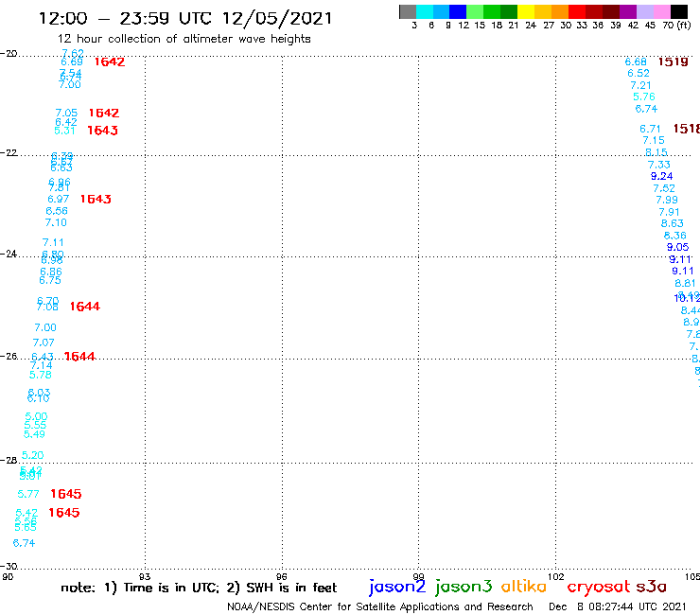Viewport: 700px width, 615px height.
Task: Click the 7.52 wave height value
Action: 664,188
